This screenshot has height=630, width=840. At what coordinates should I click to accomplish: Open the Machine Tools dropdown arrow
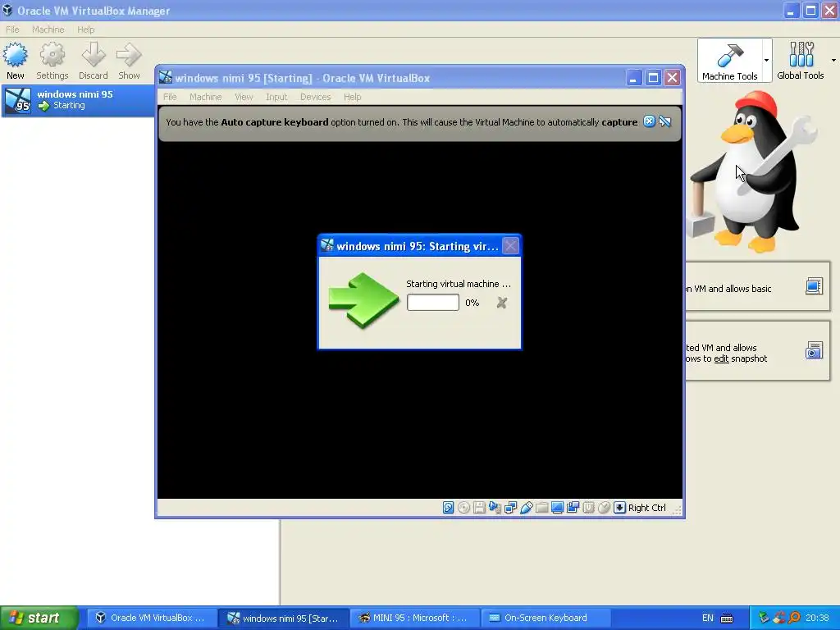(x=767, y=61)
